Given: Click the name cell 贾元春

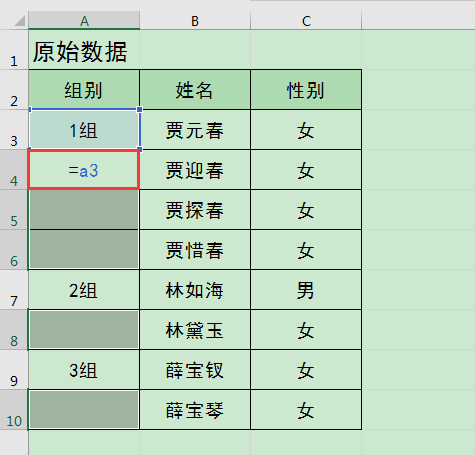Looking at the screenshot, I should click(195, 130).
